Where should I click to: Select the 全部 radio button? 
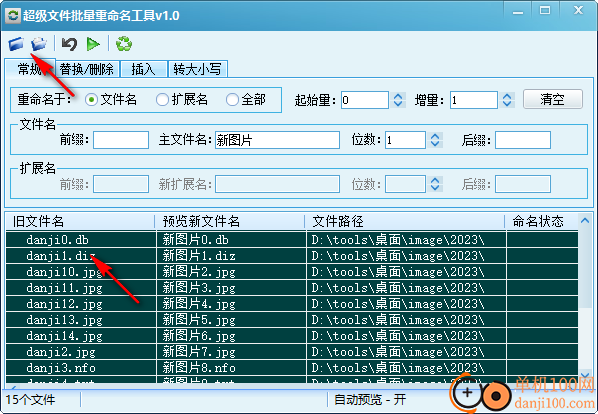(232, 100)
